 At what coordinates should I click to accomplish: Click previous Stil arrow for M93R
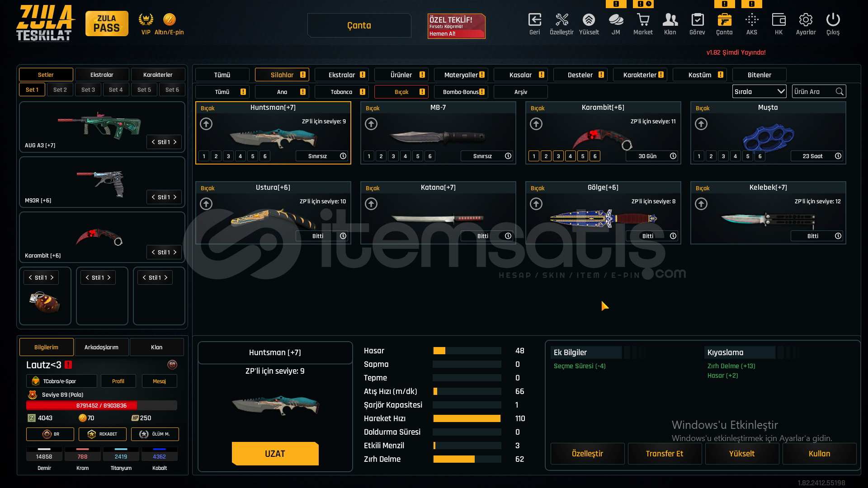pyautogui.click(x=153, y=197)
